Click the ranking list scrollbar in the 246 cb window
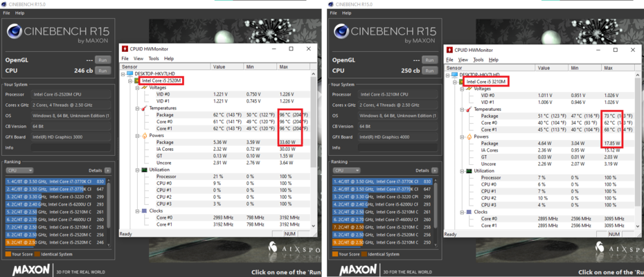 click(109, 212)
